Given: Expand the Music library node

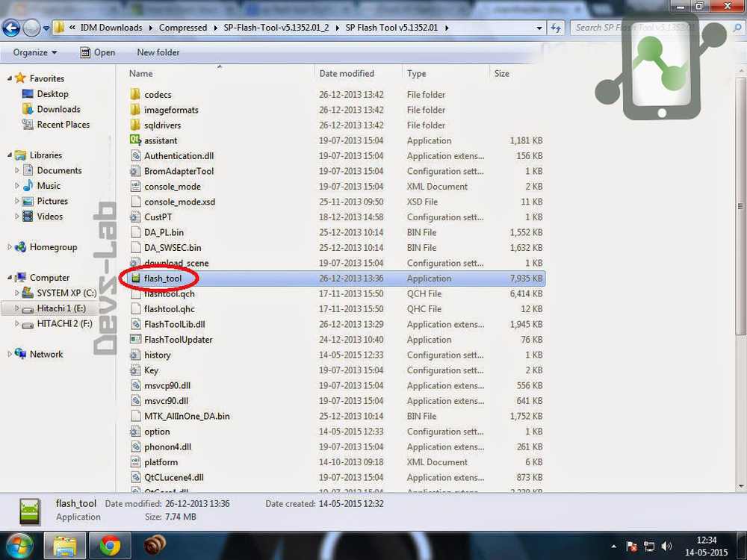Looking at the screenshot, I should (17, 186).
